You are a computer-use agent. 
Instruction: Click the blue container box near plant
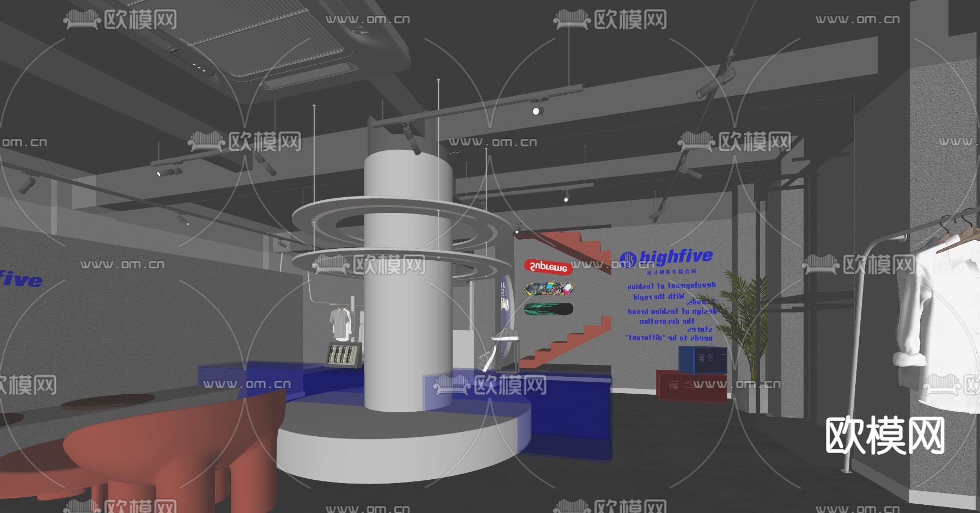coord(702,361)
